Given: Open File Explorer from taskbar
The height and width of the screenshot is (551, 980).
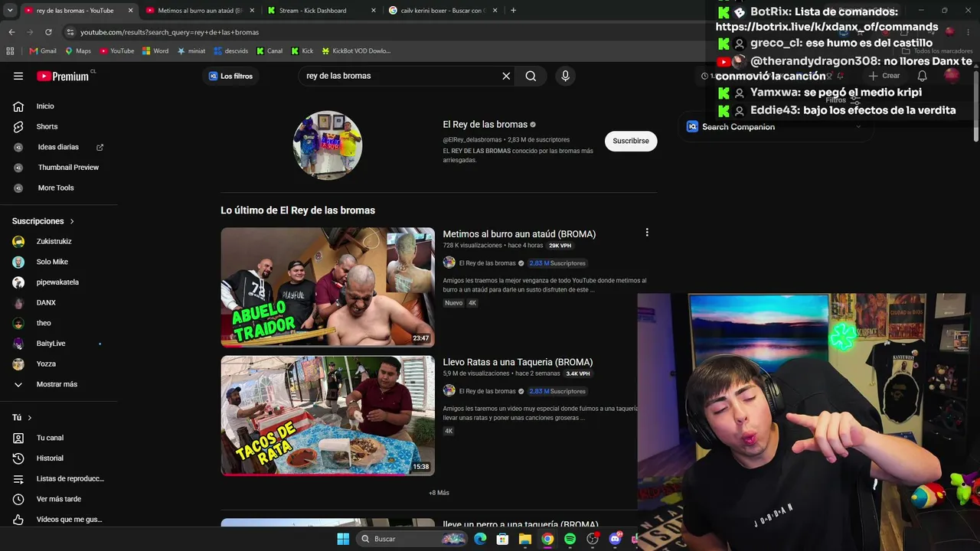Looking at the screenshot, I should point(525,539).
